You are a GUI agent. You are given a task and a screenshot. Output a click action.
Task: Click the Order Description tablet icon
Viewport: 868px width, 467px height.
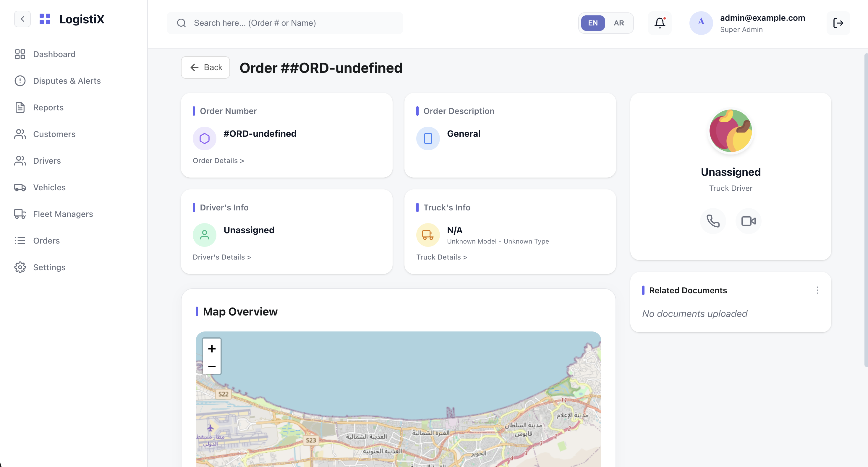click(x=428, y=139)
